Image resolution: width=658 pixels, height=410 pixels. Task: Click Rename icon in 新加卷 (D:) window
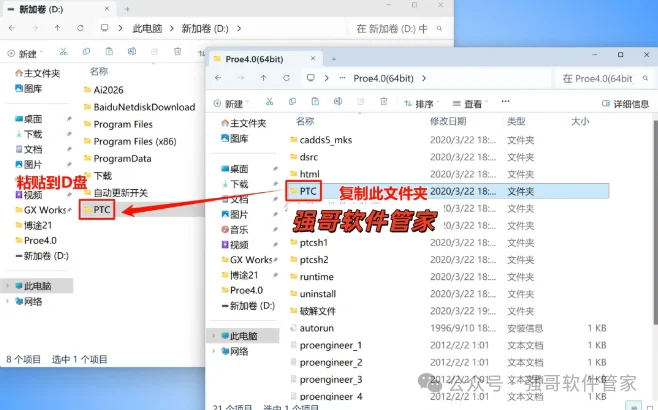[132, 52]
